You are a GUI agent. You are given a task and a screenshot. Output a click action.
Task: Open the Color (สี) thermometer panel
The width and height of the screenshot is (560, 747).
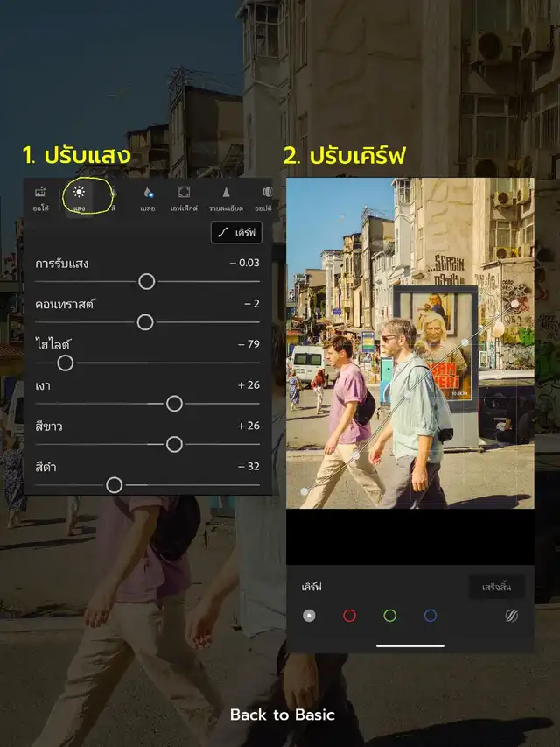[x=113, y=197]
